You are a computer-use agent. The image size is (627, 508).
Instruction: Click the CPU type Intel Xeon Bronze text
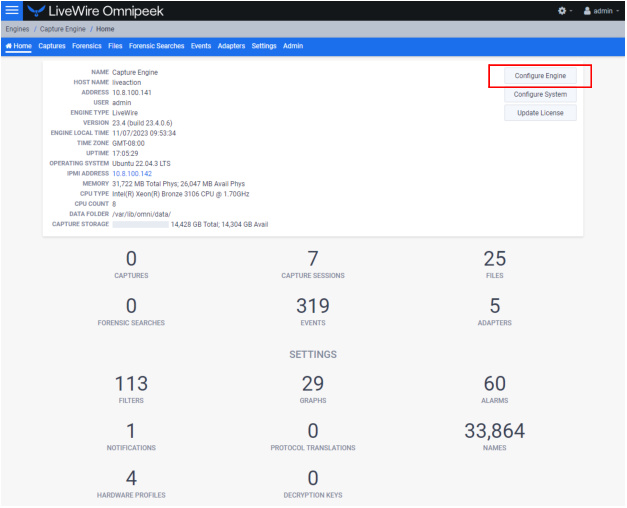click(x=181, y=194)
